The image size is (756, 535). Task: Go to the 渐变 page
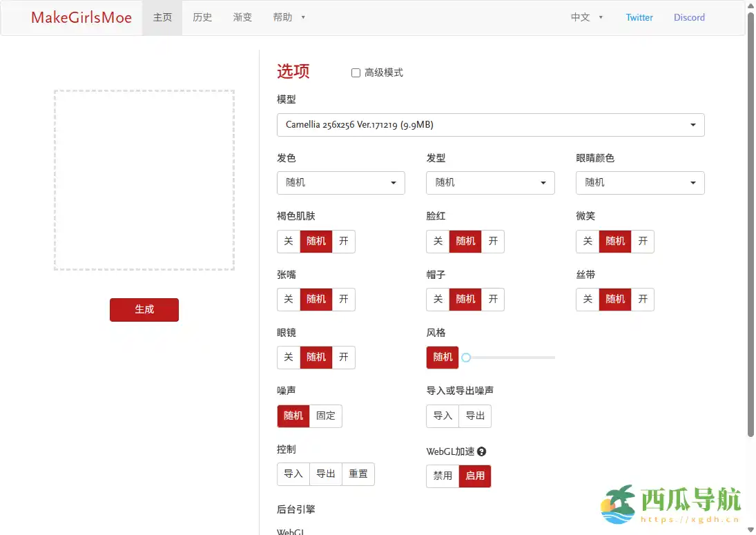pyautogui.click(x=242, y=18)
